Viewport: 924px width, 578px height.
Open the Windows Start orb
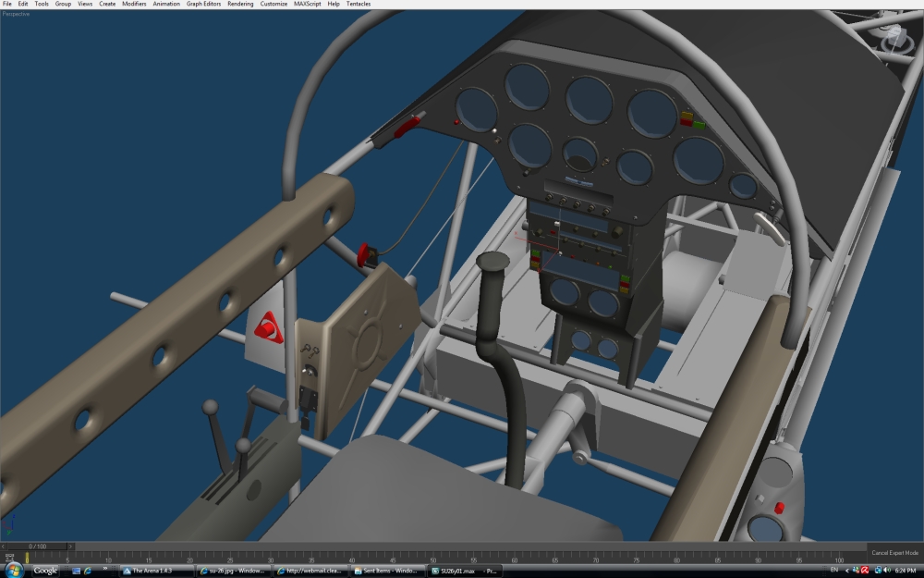point(14,570)
